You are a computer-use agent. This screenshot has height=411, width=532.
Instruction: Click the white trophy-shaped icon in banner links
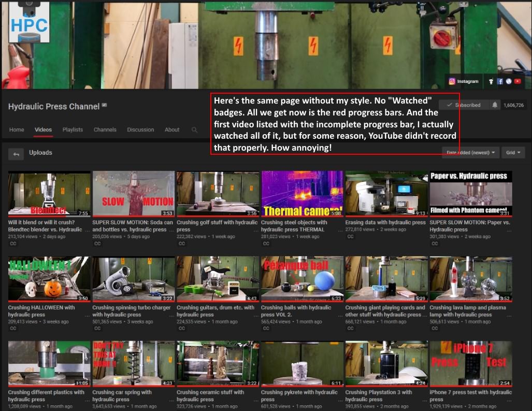point(491,81)
